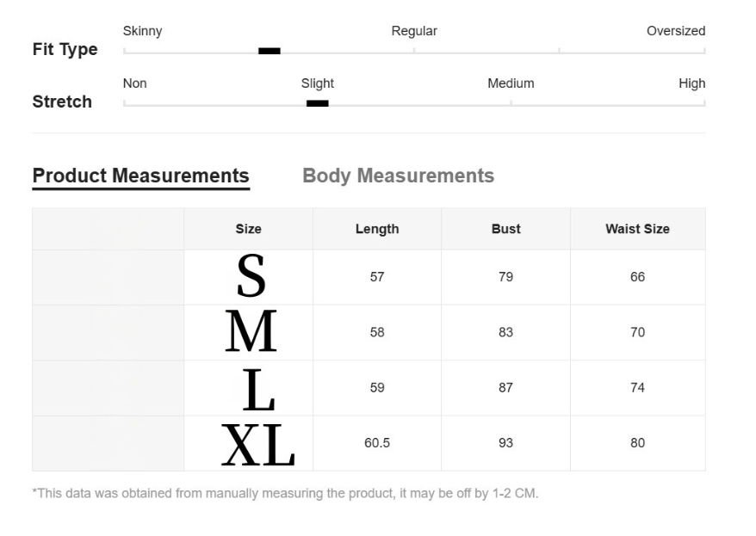Click the Slight stretch label
This screenshot has height=536, width=756.
(318, 83)
